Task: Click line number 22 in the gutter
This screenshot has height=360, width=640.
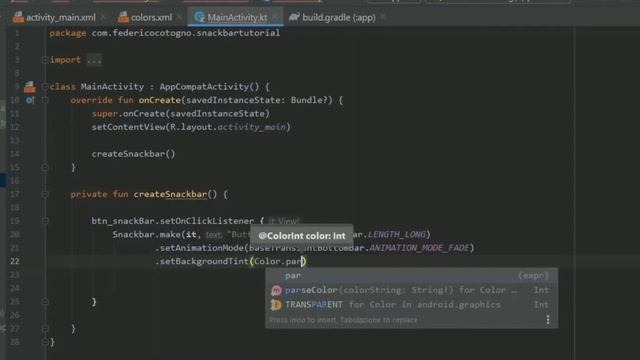Action: tap(14, 261)
